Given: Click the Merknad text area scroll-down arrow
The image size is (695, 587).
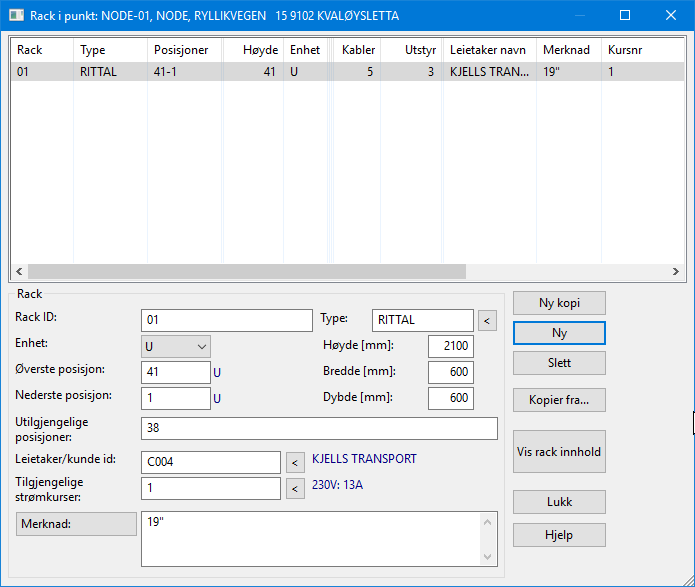Looking at the screenshot, I should (x=488, y=556).
